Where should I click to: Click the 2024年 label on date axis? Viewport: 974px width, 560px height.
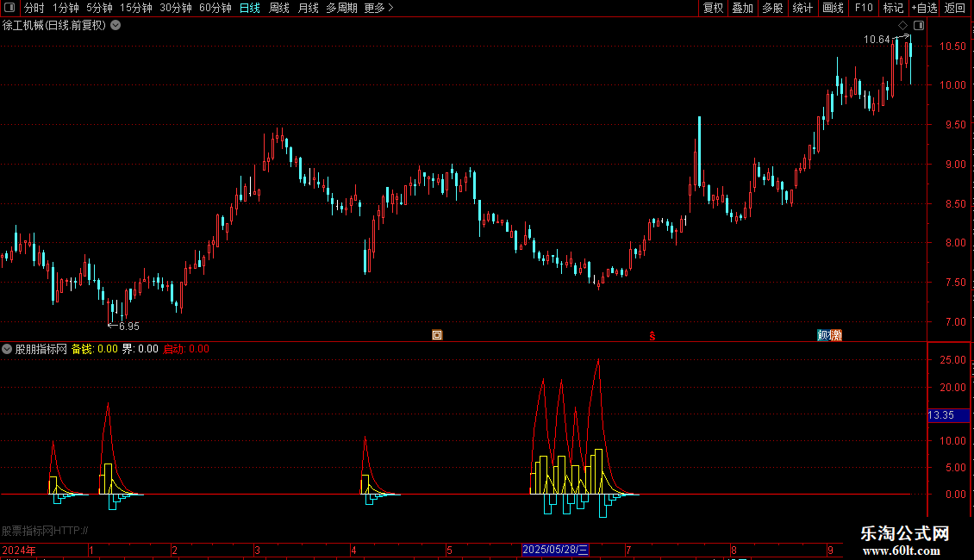[x=19, y=550]
